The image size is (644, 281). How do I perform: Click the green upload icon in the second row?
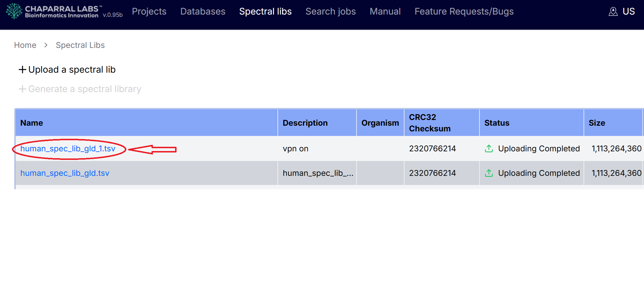coord(489,173)
